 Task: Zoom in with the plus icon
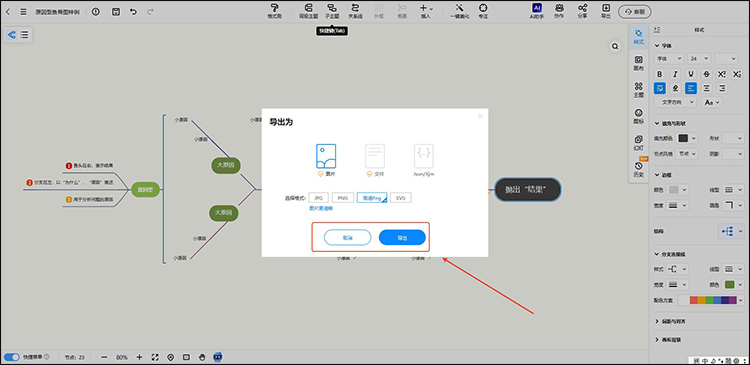[x=139, y=357]
